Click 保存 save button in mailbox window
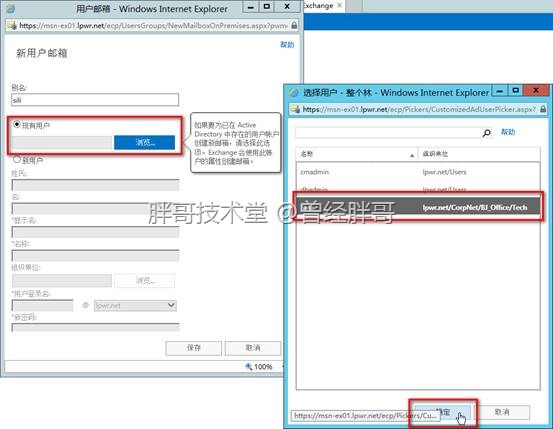The width and height of the screenshot is (553, 429). coord(194,348)
